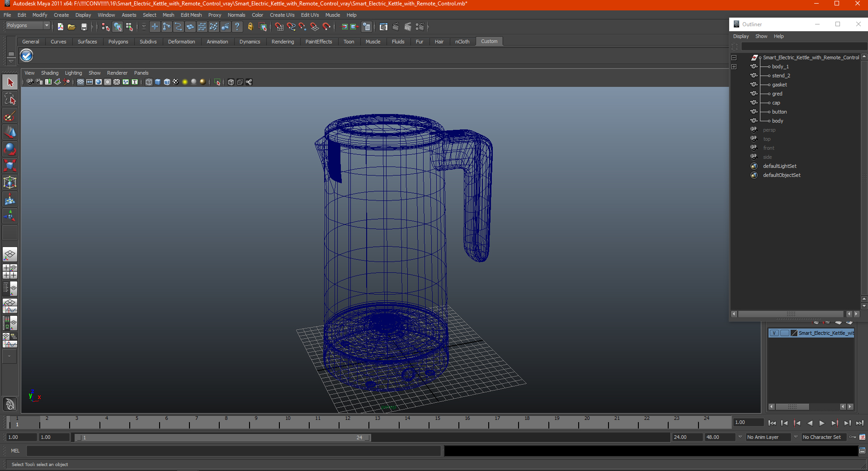Screen dimensions: 868x471
Task: Switch to the Deformation shelf tab
Action: pyautogui.click(x=181, y=42)
